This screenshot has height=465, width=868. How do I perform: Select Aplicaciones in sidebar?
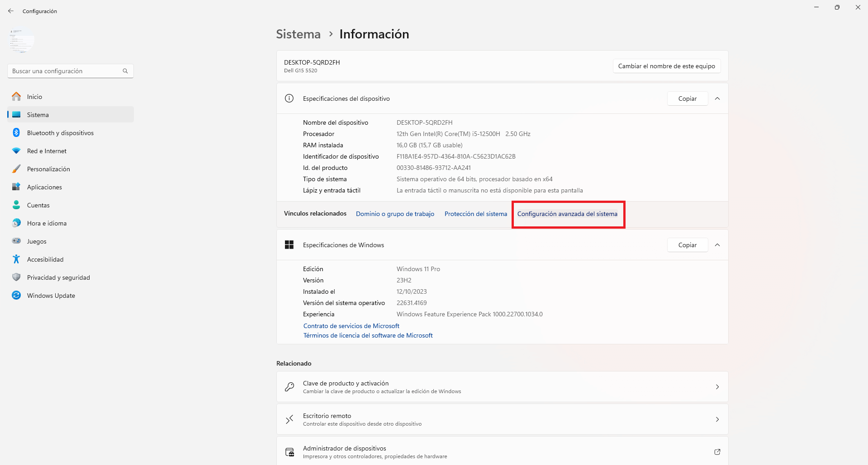coord(71,187)
